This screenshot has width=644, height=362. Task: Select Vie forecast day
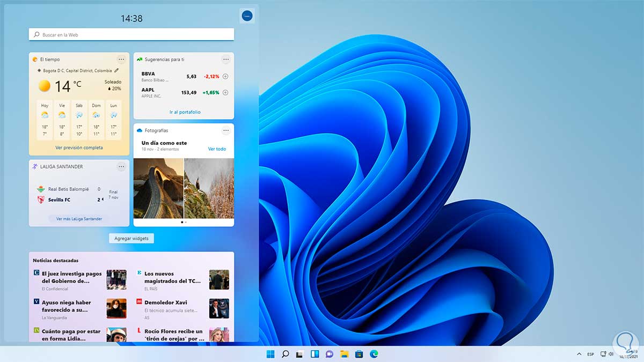click(x=62, y=121)
